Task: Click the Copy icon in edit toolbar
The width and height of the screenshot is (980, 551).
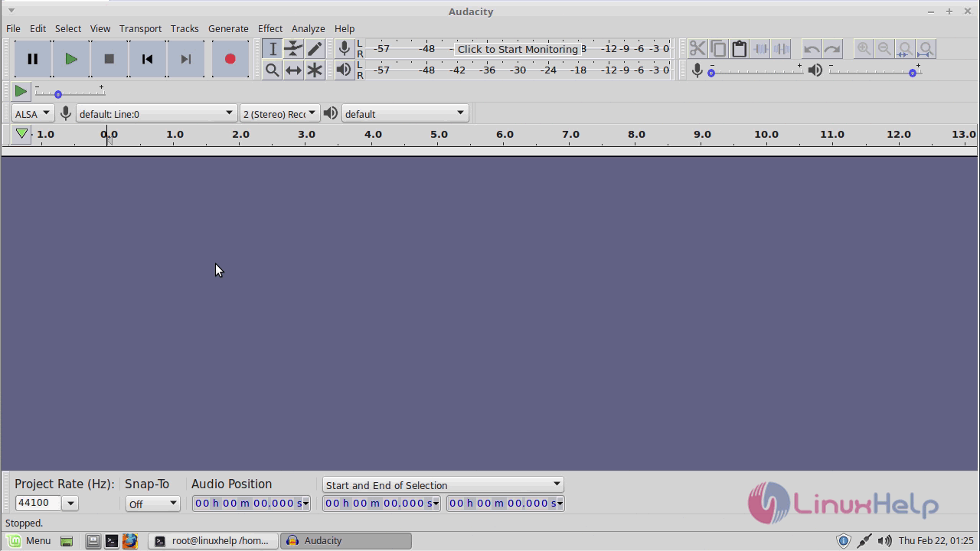Action: [x=718, y=49]
